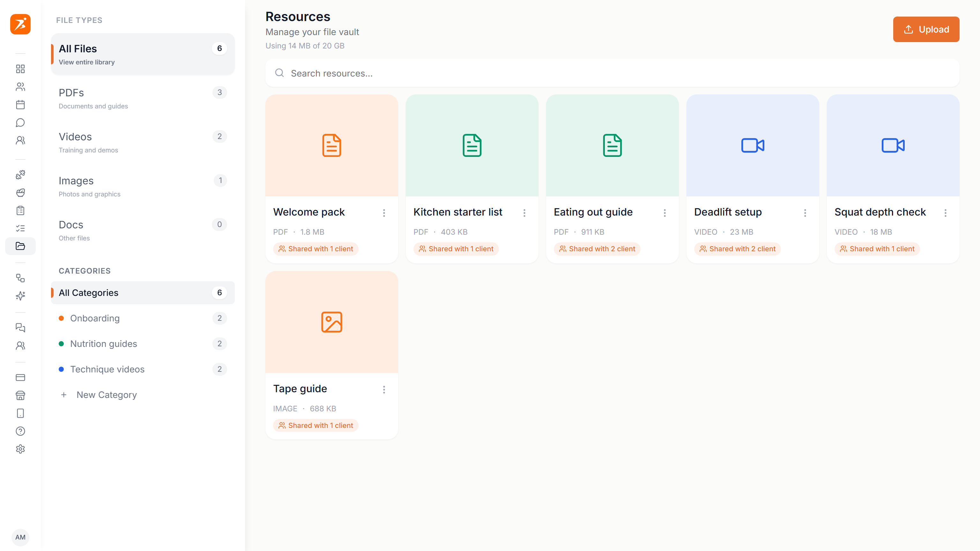
Task: Open the dashboard grid icon in sidebar
Action: point(20,69)
